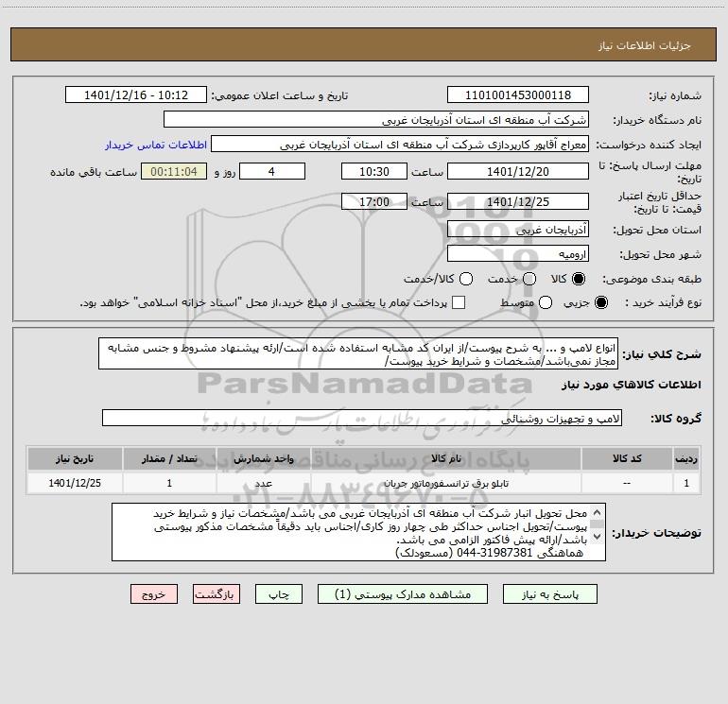Image resolution: width=728 pixels, height=704 pixels.
Task: Click page title جزئیات اطلاعات نیاز
Action: point(645,45)
